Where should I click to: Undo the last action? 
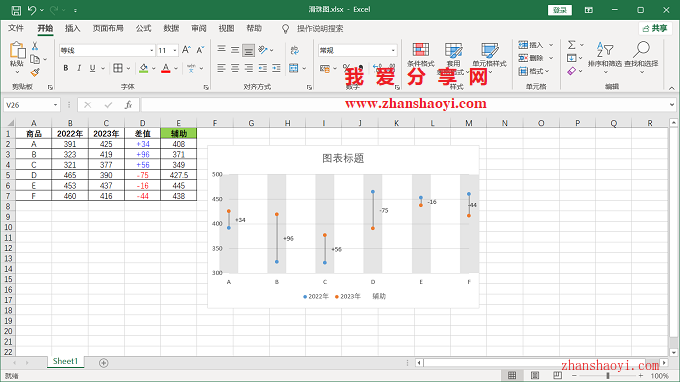[x=32, y=10]
